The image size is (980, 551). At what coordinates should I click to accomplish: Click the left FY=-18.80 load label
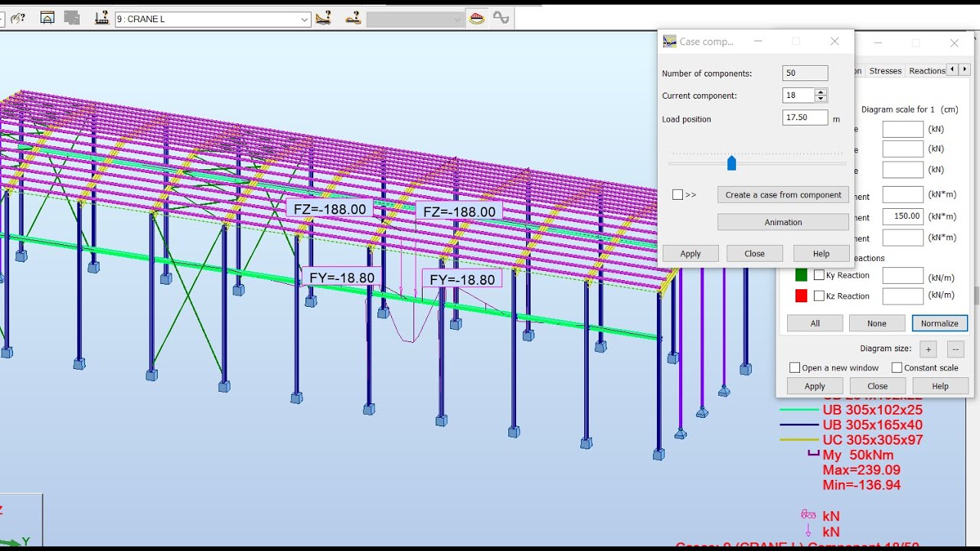(x=341, y=278)
